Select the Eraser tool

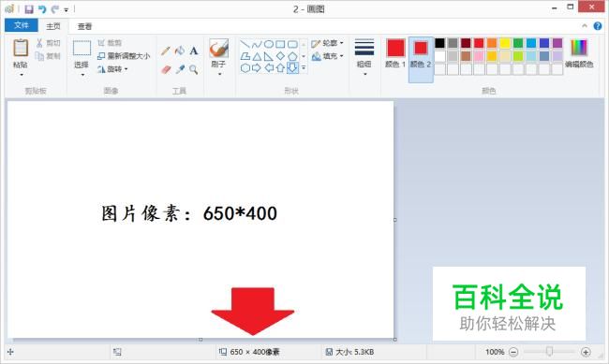pyautogui.click(x=166, y=69)
